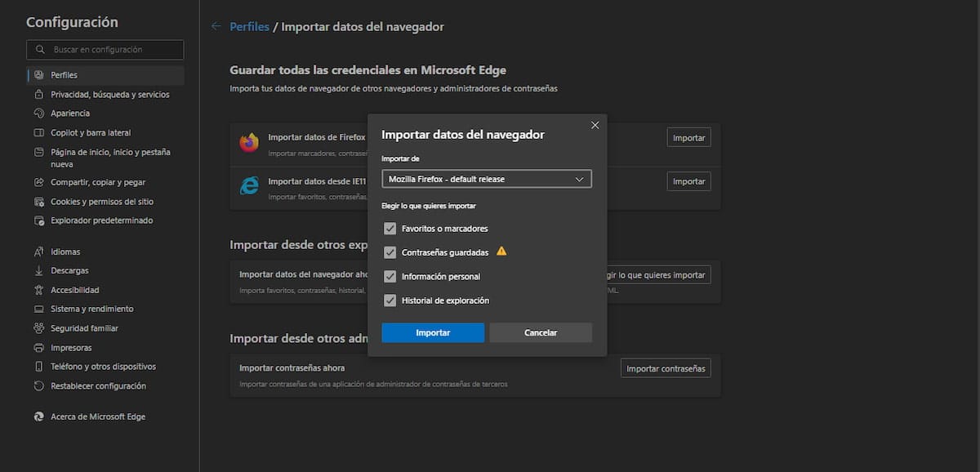Click Cancelar in the import dialog

[x=541, y=332]
